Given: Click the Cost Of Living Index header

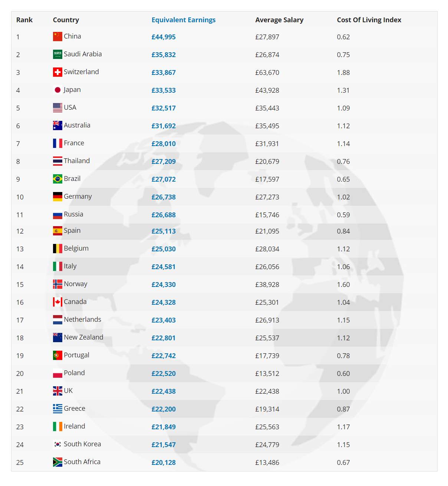Looking at the screenshot, I should point(369,20).
